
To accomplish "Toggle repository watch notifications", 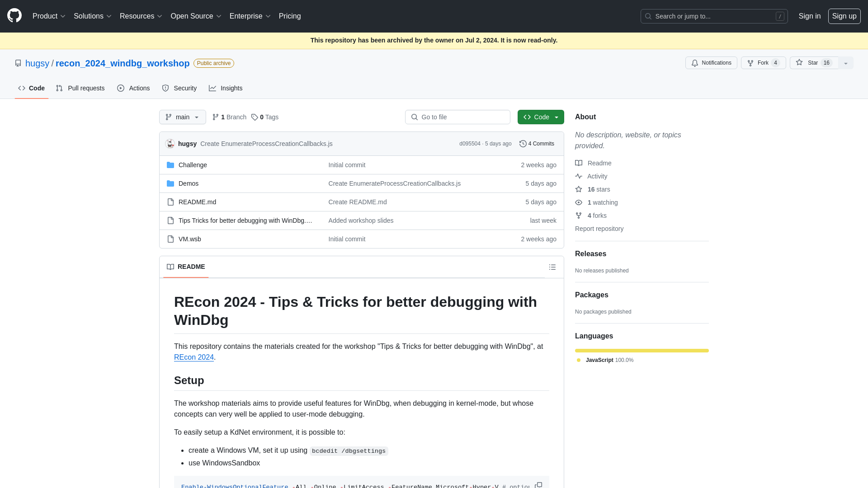I will (711, 62).
